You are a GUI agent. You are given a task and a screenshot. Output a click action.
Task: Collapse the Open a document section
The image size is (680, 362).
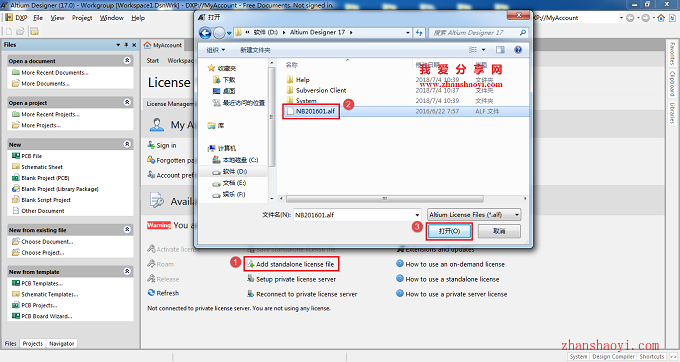[x=127, y=60]
